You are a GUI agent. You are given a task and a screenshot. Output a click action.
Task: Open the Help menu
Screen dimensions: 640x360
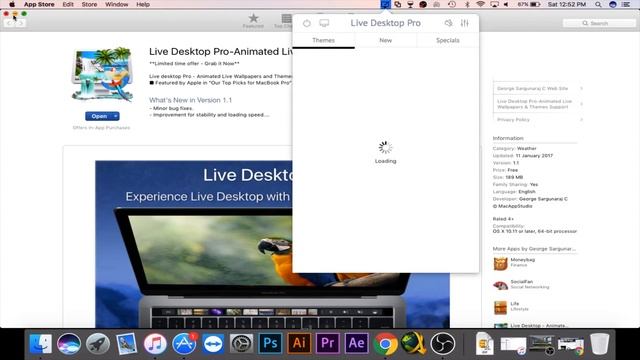[143, 4]
